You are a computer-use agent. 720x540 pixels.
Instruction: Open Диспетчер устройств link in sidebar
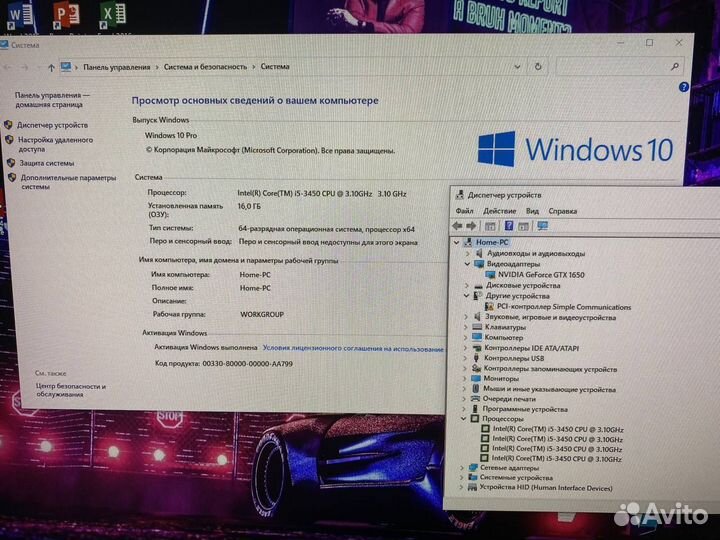[x=52, y=125]
